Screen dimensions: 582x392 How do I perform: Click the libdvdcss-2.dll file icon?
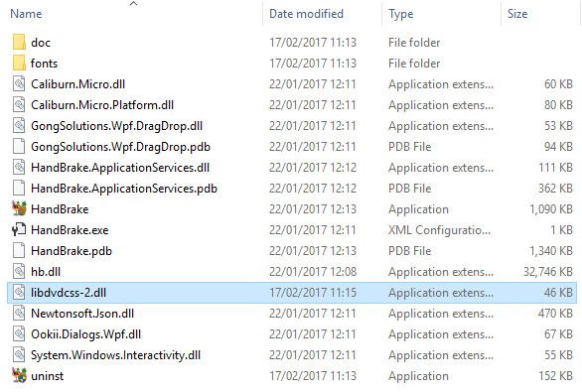(19, 292)
